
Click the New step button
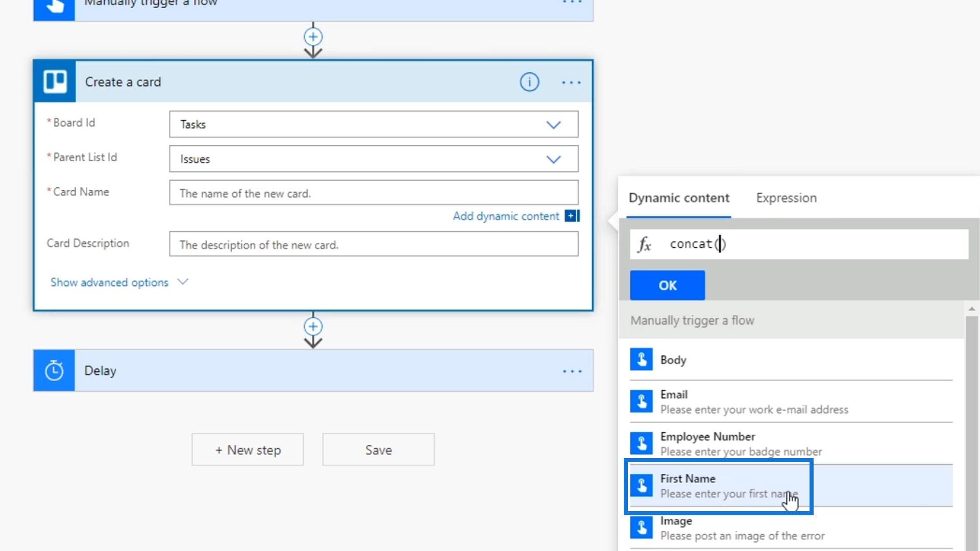[x=248, y=449]
